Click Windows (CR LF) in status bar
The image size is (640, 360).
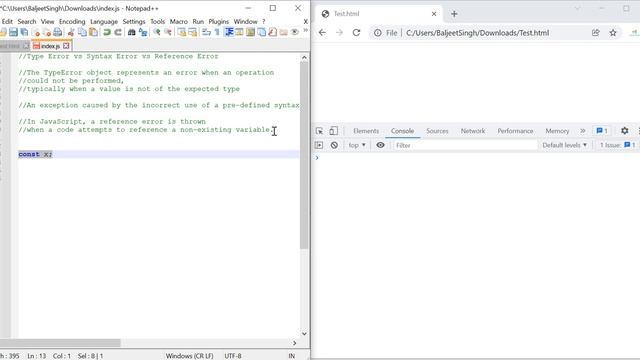pos(189,356)
